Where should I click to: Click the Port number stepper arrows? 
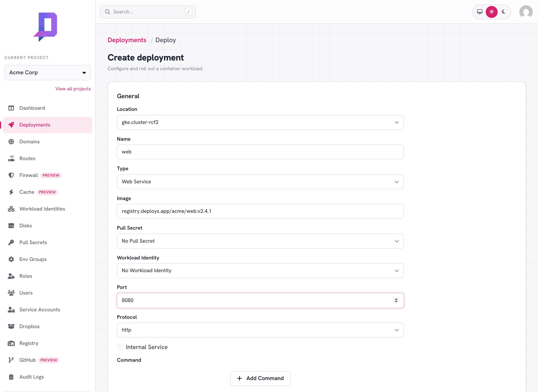coord(396,300)
